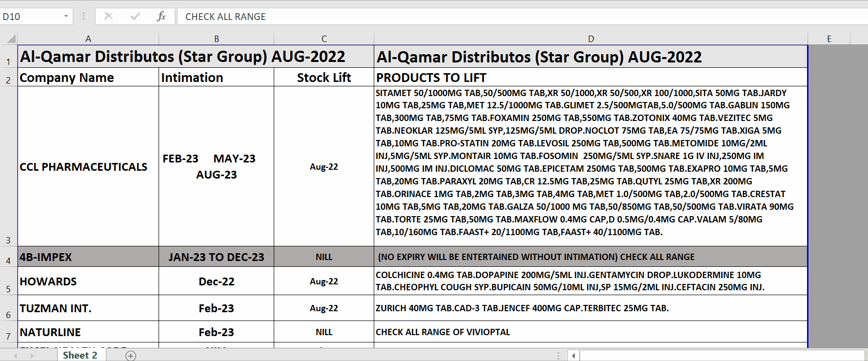Click the Name Box resize handle dots
Screen dimensions: 868x361
[x=83, y=17]
